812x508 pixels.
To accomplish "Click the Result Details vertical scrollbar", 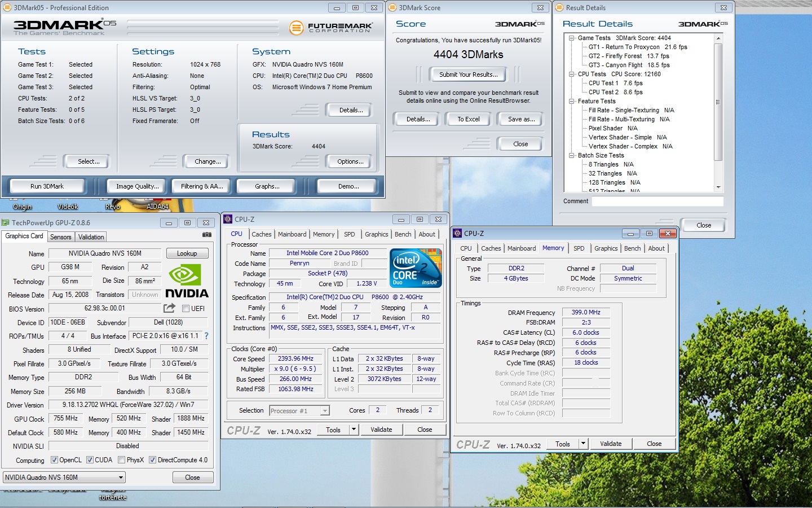I will click(x=718, y=113).
